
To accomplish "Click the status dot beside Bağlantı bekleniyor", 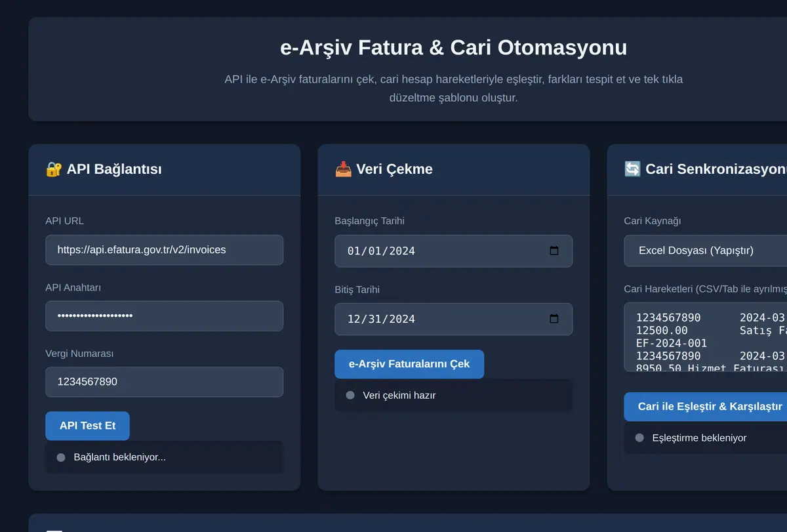I will (x=61, y=457).
